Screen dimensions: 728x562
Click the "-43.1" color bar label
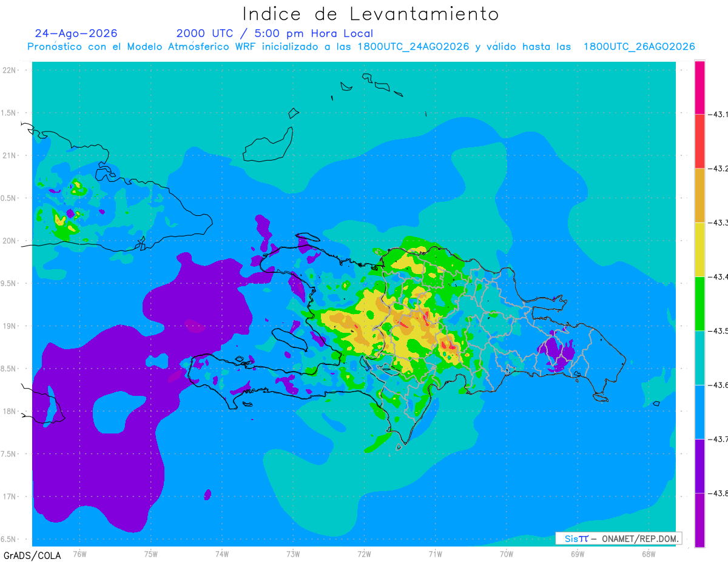click(x=718, y=114)
